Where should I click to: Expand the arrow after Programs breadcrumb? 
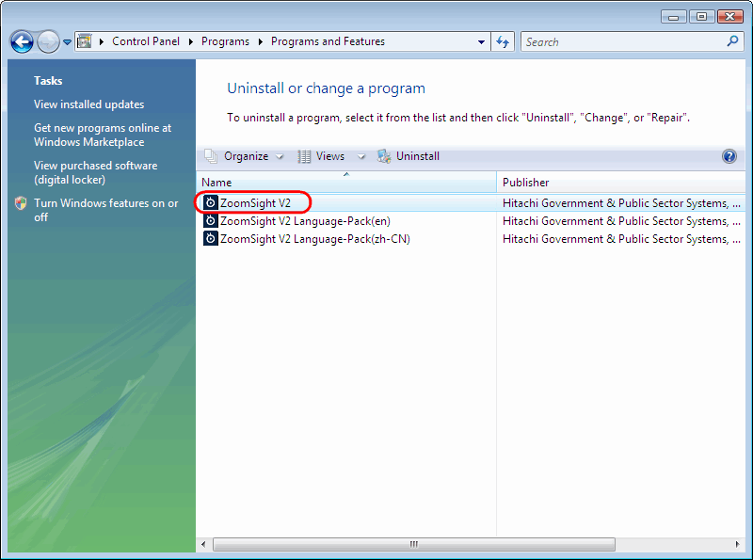pyautogui.click(x=261, y=41)
